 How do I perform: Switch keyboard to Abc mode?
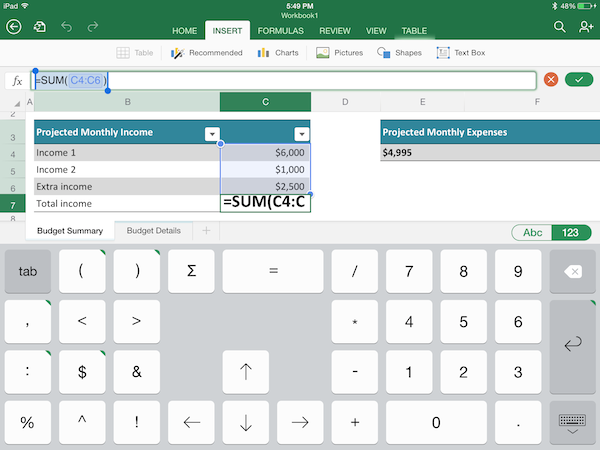[532, 232]
